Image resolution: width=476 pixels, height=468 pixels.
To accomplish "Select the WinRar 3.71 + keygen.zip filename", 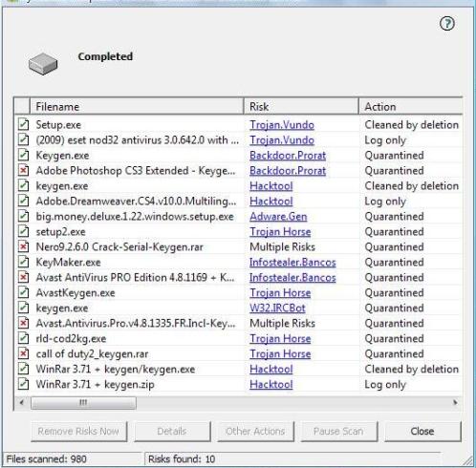I will point(95,385).
